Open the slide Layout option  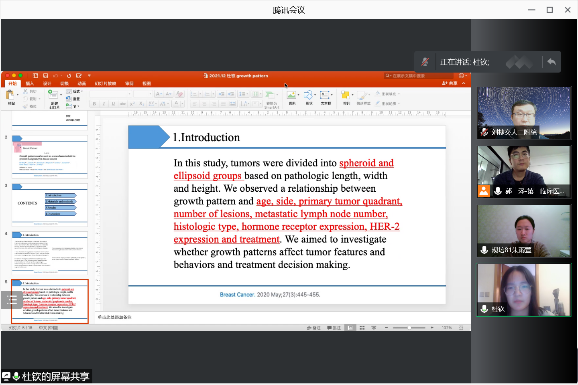coord(73,91)
